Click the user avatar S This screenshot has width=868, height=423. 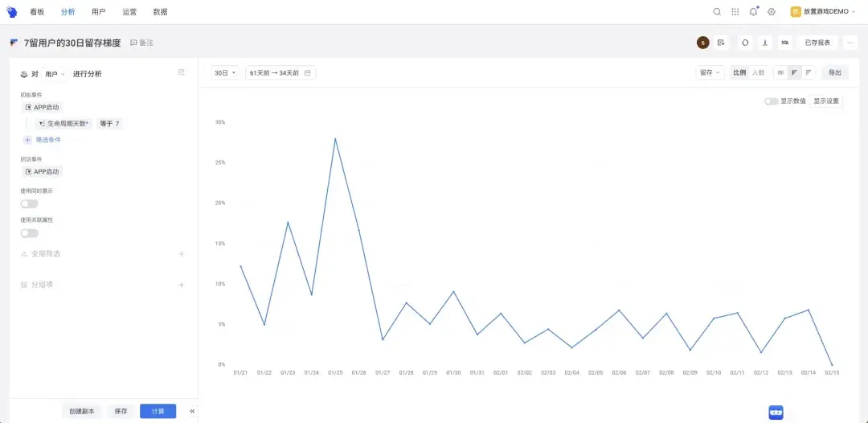point(703,43)
